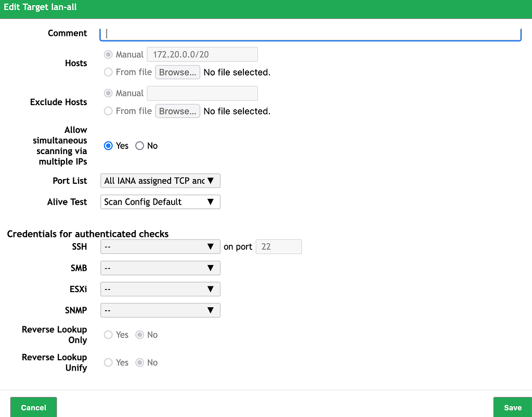Disable simultaneous scanning via multiple IPs

pyautogui.click(x=139, y=146)
